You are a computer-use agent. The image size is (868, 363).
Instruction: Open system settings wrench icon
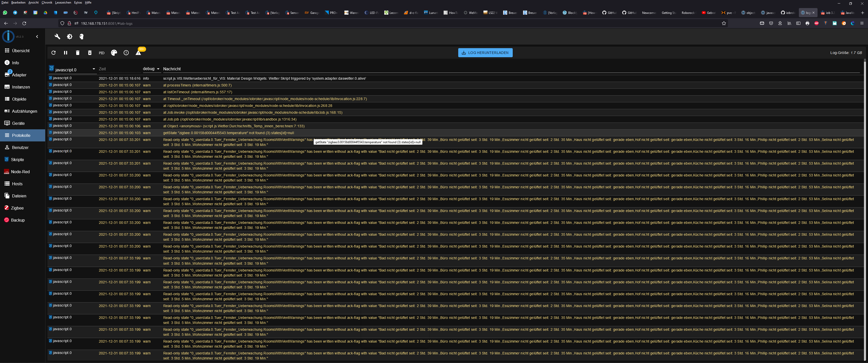point(58,36)
